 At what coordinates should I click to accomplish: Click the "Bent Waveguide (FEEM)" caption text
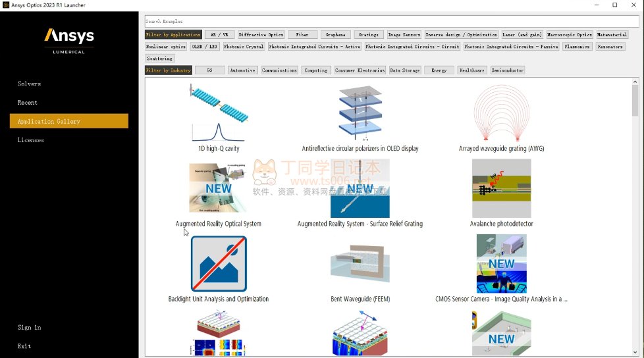point(360,299)
